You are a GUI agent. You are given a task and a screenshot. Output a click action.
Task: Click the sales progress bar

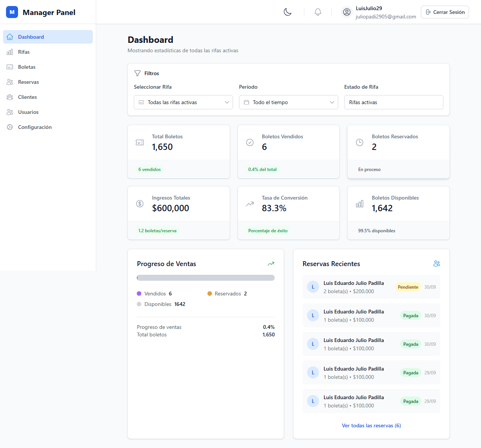tap(206, 278)
